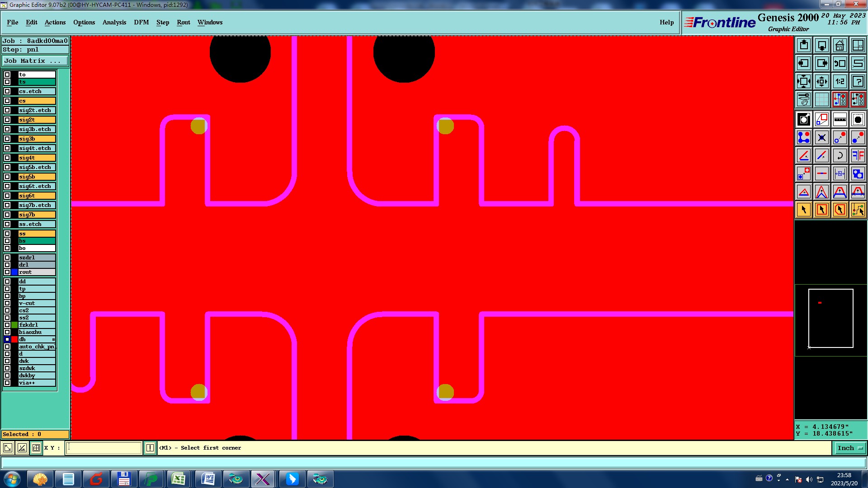Open the DFM menu
The image size is (868, 488).
(x=141, y=22)
